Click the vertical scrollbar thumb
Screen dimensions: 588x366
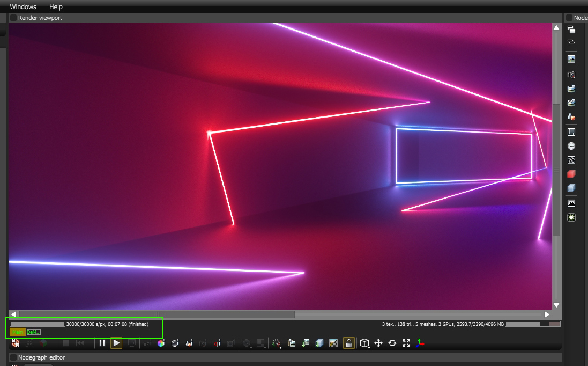[x=556, y=170]
